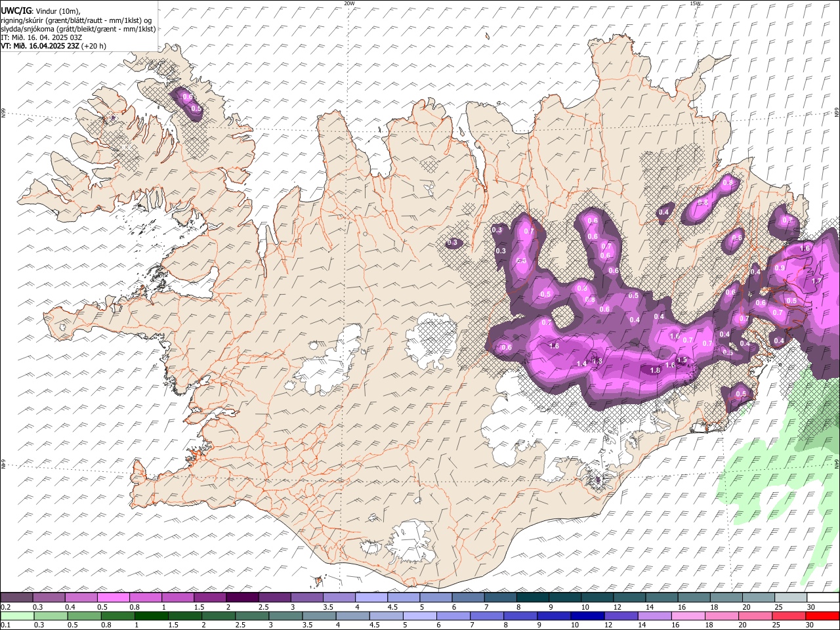Viewport: 840px width, 630px height.
Task: Select the light pink swatch labeled 16 in lower legend
Action: tap(687, 616)
